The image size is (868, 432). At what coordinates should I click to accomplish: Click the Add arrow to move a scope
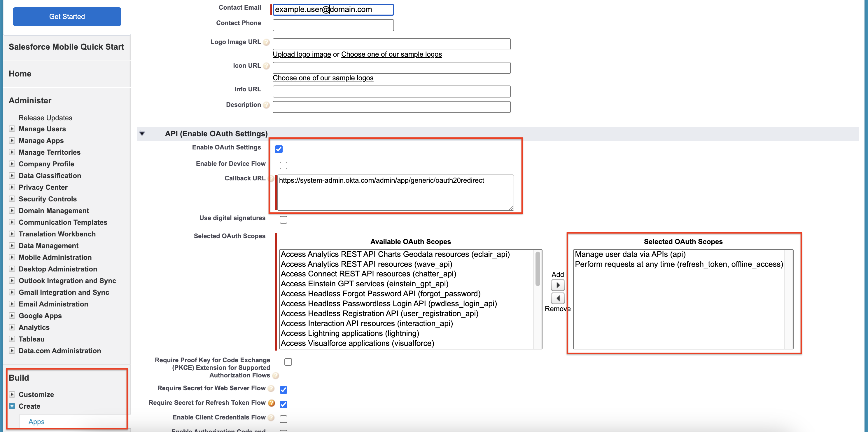tap(558, 285)
